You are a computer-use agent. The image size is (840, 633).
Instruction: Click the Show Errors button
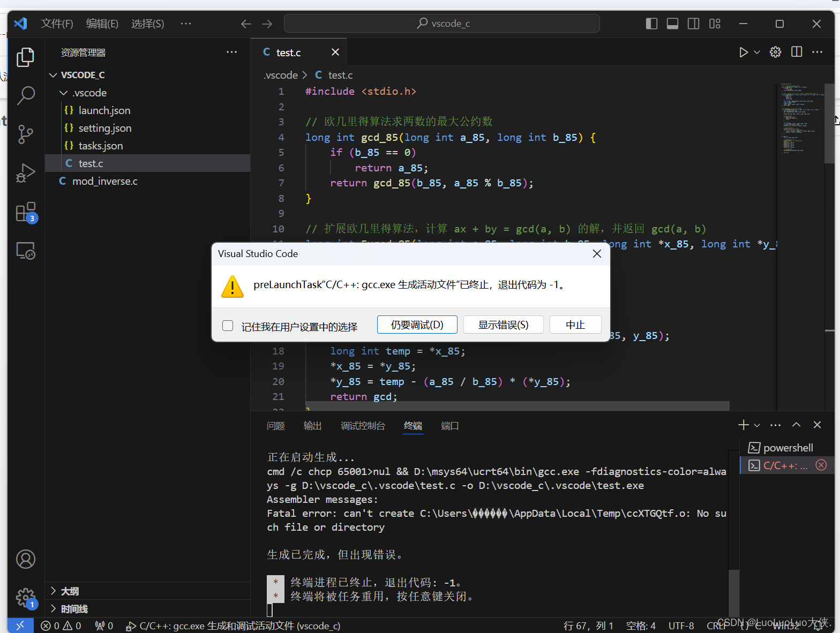(503, 325)
